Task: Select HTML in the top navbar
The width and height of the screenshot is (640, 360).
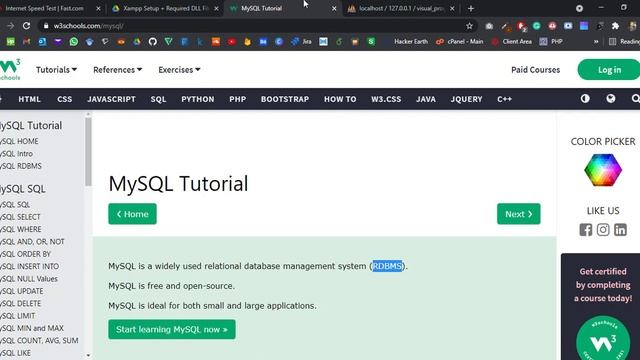Action: 29,99
